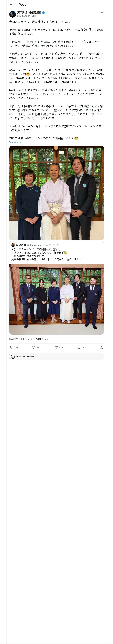Click the reply speech bubble icon
Screen dimensions: 113x644
pos(12,347)
